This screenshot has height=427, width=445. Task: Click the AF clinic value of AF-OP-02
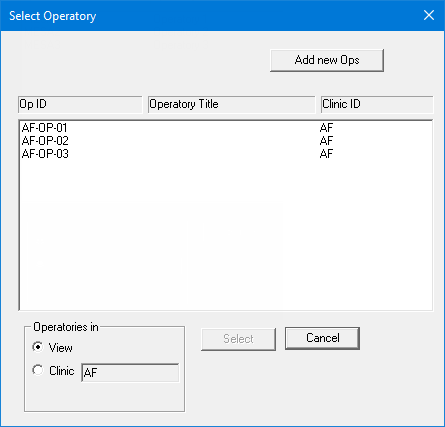point(326,141)
